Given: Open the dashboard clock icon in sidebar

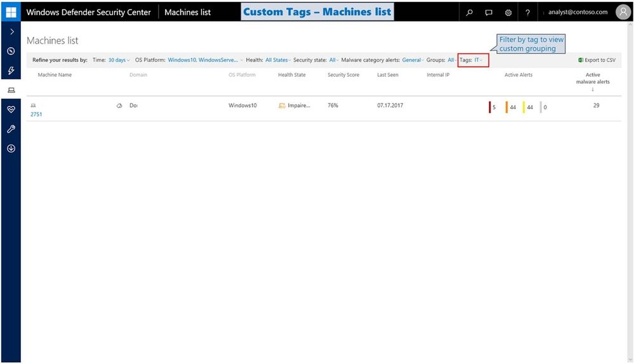Looking at the screenshot, I should pyautogui.click(x=11, y=51).
